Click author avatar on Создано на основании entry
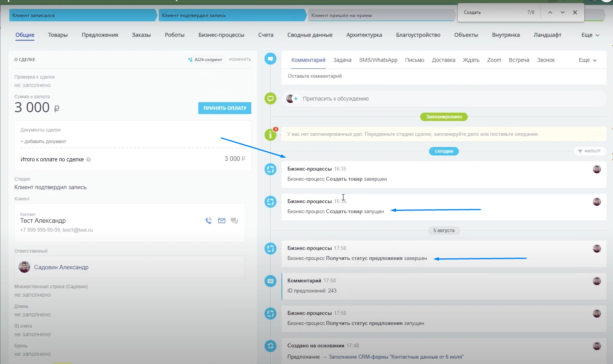This screenshot has width=613, height=364. 597,346
